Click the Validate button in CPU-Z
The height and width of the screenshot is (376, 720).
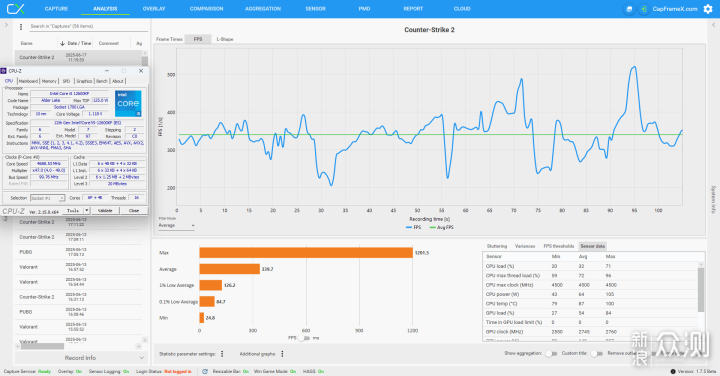coord(105,210)
